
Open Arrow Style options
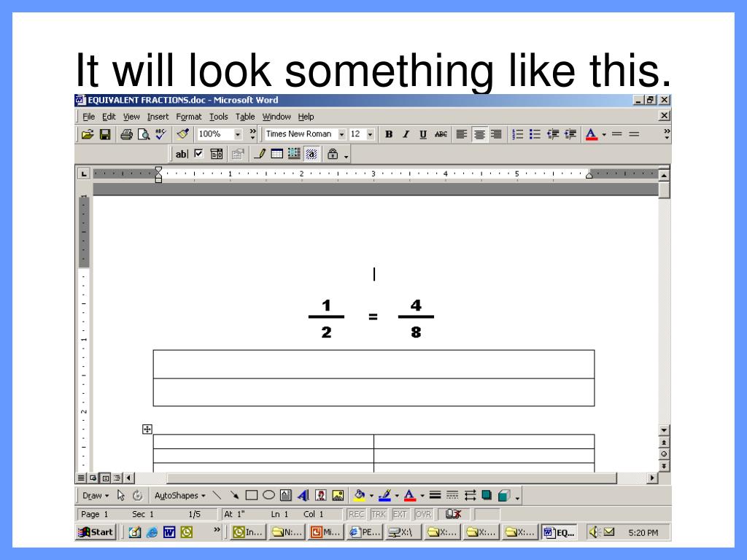click(x=470, y=495)
